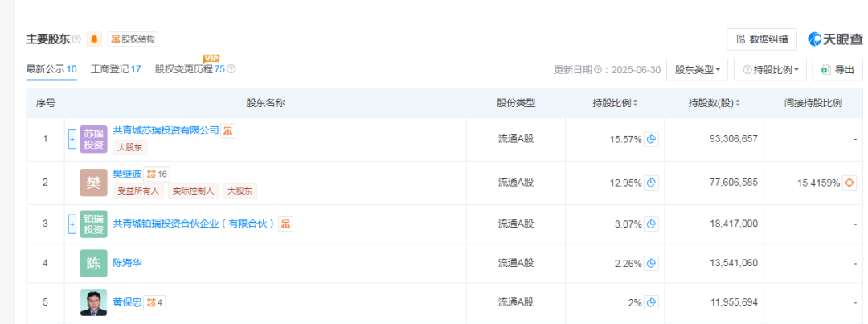Open the 持股比例 dropdown filter
This screenshot has height=324, width=868.
(x=770, y=70)
